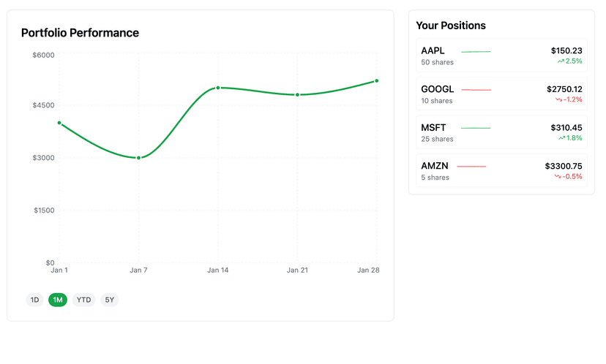Image resolution: width=606 pixels, height=364 pixels.
Task: Click MSFT upward trend arrow icon
Action: pyautogui.click(x=561, y=137)
